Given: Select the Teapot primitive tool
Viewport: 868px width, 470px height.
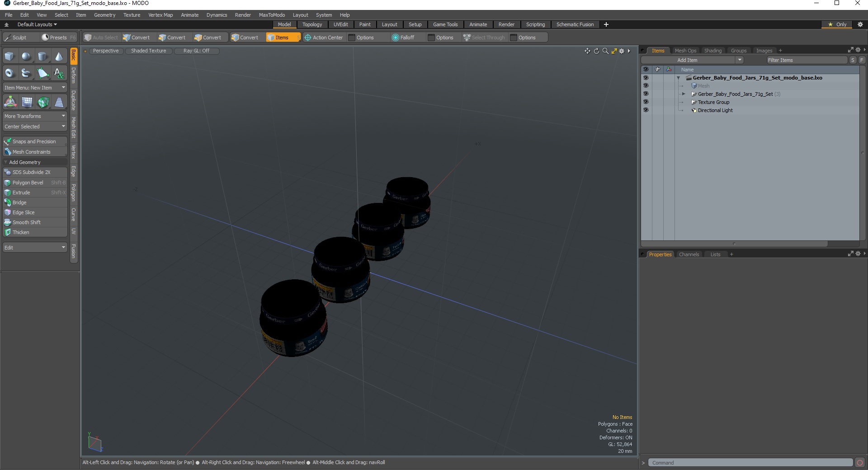Looking at the screenshot, I should pos(26,73).
